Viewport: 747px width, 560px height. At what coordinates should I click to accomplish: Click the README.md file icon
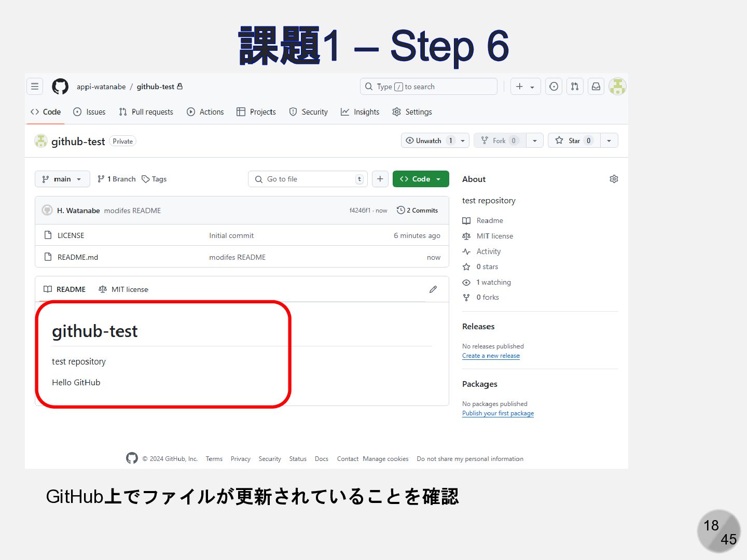tap(48, 257)
